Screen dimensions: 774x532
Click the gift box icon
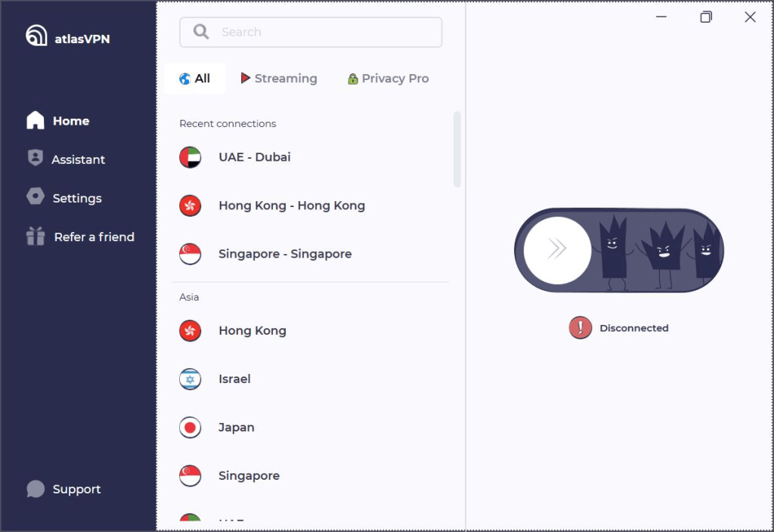36,236
